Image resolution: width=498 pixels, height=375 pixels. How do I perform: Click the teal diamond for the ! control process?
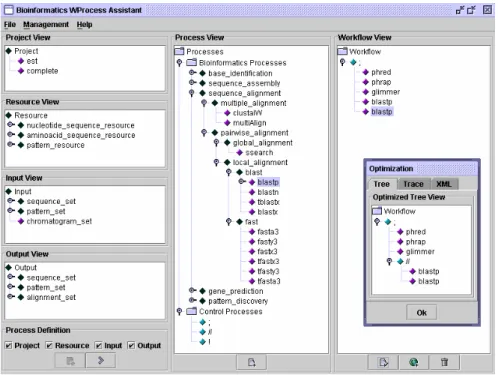tap(202, 342)
